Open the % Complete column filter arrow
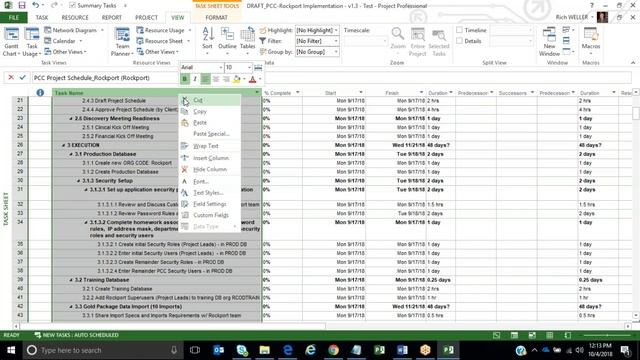The width and height of the screenshot is (640, 360). click(298, 93)
